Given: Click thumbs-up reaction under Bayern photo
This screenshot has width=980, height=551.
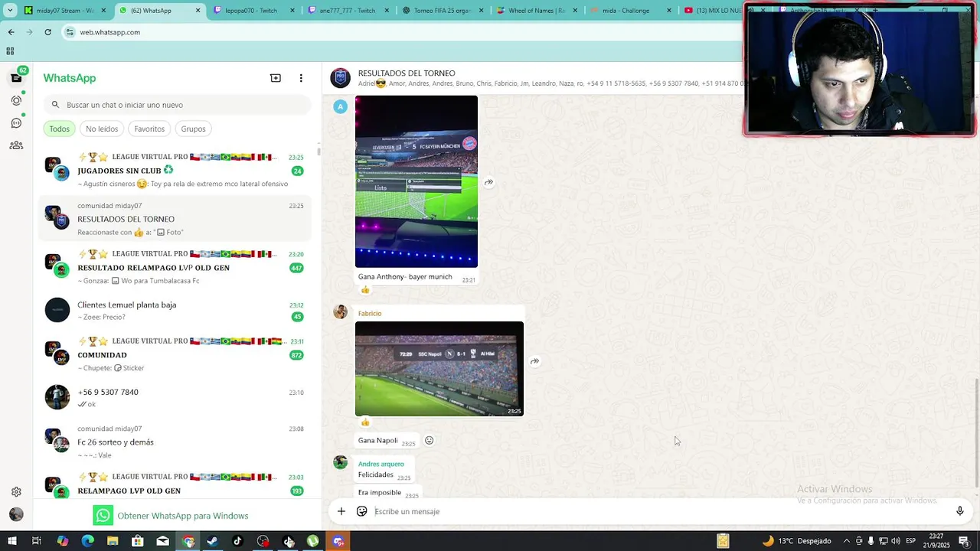Looking at the screenshot, I should point(365,290).
